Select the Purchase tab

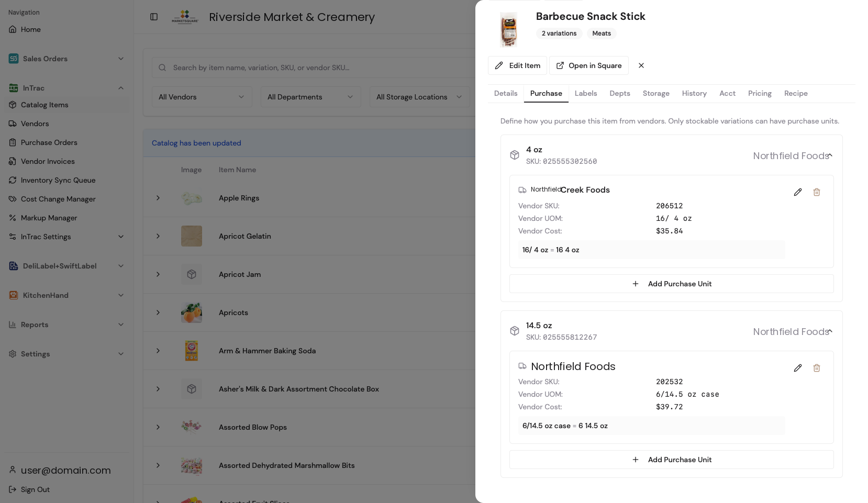[546, 93]
